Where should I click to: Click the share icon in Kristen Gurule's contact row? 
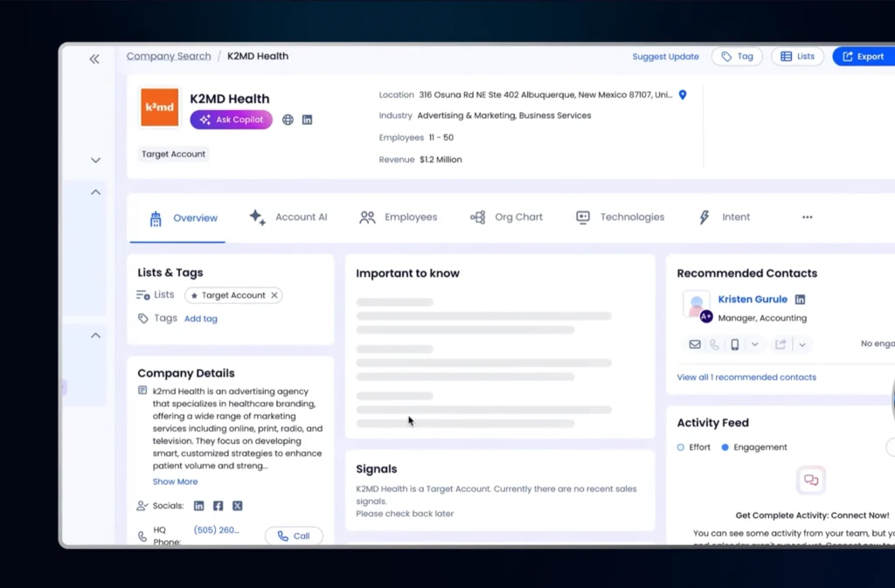(781, 344)
